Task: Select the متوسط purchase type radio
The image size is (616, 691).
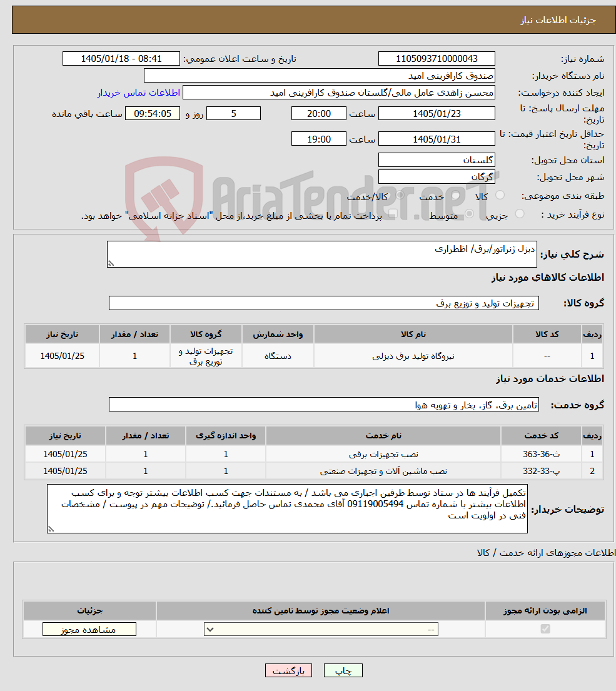Action: click(x=470, y=214)
